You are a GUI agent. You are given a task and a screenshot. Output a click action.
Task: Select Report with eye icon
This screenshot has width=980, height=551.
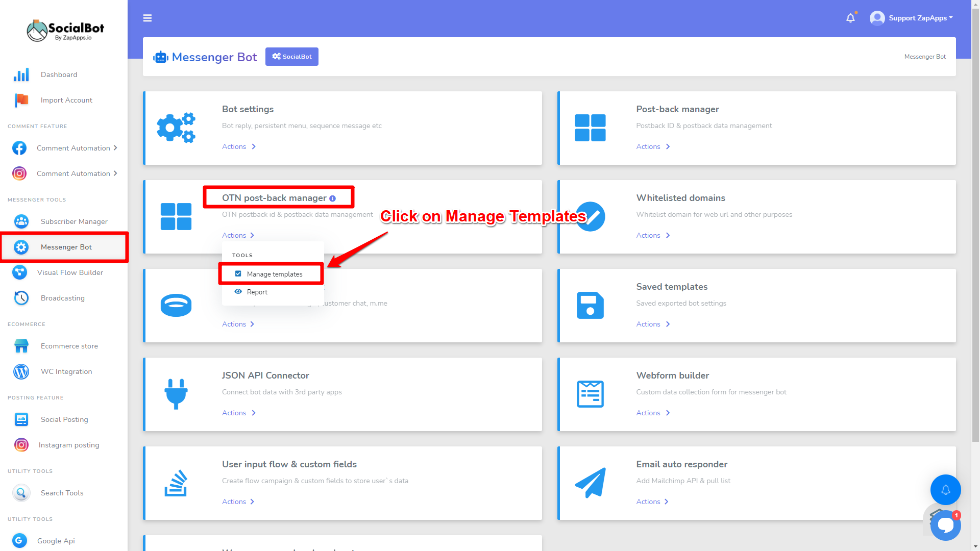tap(257, 292)
